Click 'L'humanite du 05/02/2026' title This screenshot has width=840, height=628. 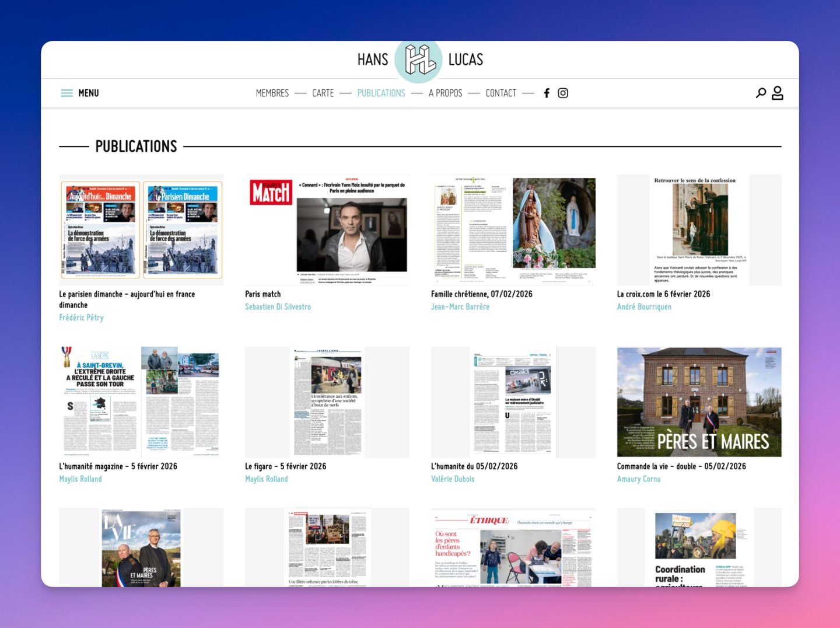tap(474, 466)
